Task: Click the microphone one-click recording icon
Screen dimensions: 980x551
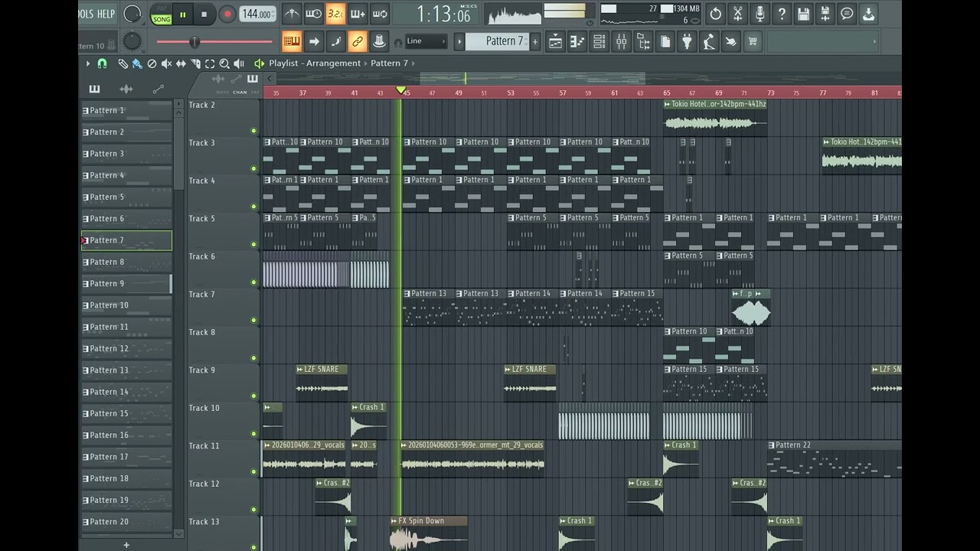Action: pos(759,14)
